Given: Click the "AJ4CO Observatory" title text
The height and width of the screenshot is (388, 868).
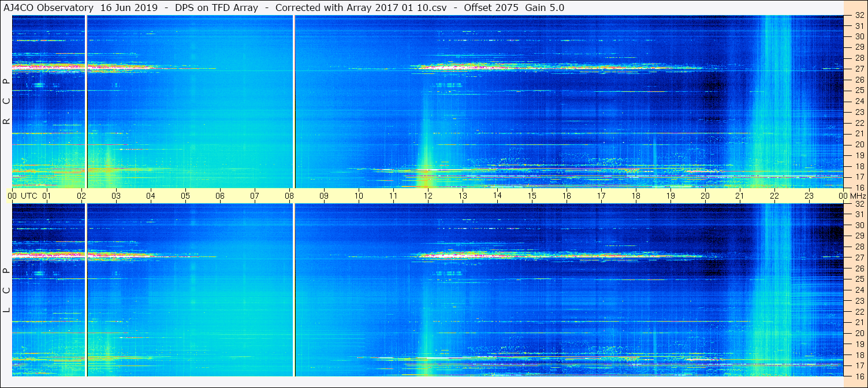Looking at the screenshot, I should click(49, 8).
